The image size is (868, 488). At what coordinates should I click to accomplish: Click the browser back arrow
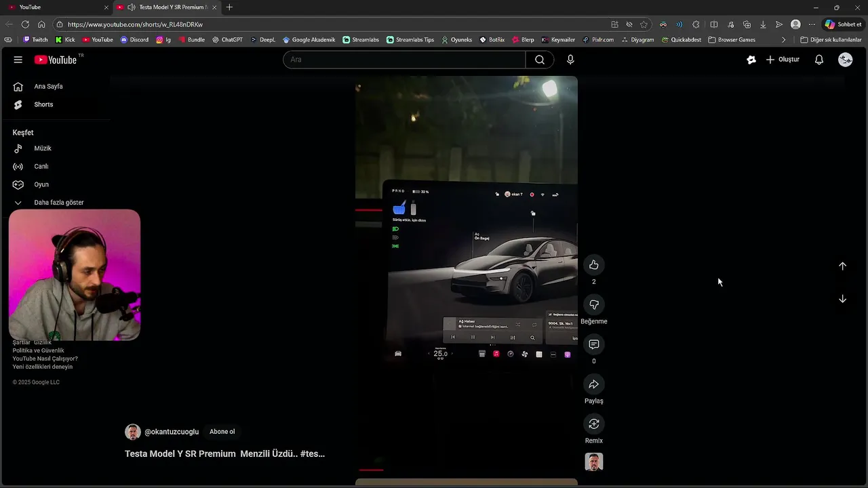pyautogui.click(x=9, y=24)
